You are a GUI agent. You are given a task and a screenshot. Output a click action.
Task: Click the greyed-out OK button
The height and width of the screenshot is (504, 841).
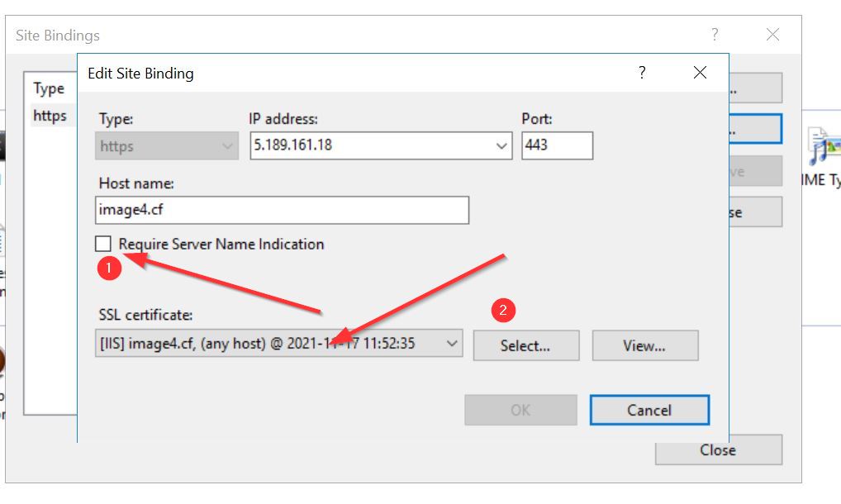coord(520,410)
